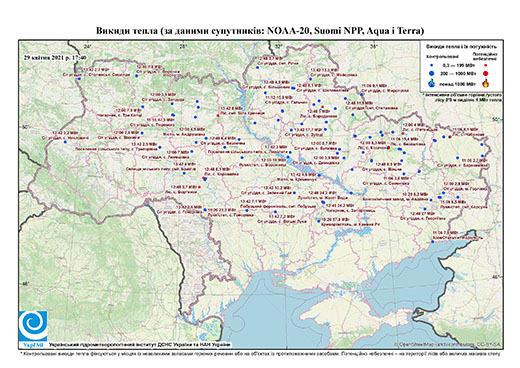Select the large blue circle legend symbol

432,73
